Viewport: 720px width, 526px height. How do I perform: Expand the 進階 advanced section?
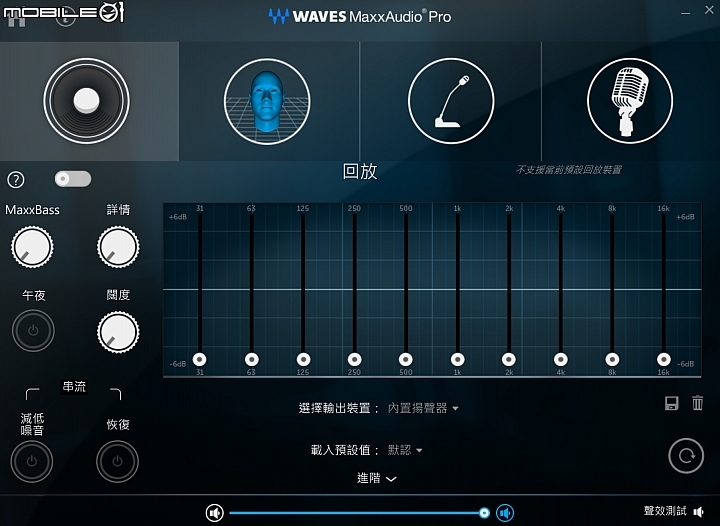coord(377,478)
